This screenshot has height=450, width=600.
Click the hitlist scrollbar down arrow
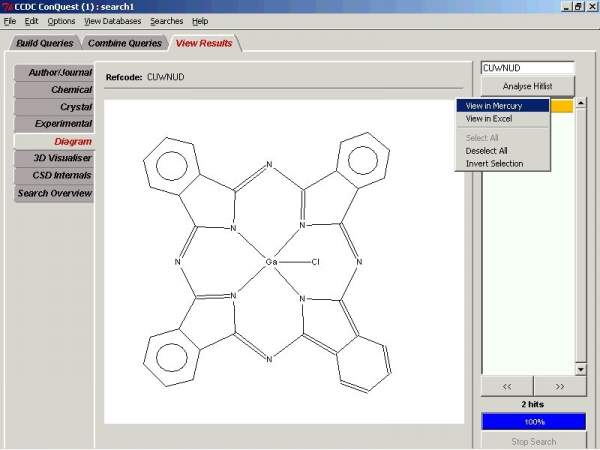580,369
